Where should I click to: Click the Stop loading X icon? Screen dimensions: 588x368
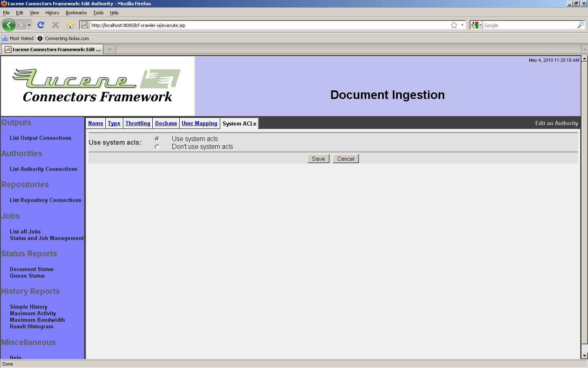tap(56, 25)
